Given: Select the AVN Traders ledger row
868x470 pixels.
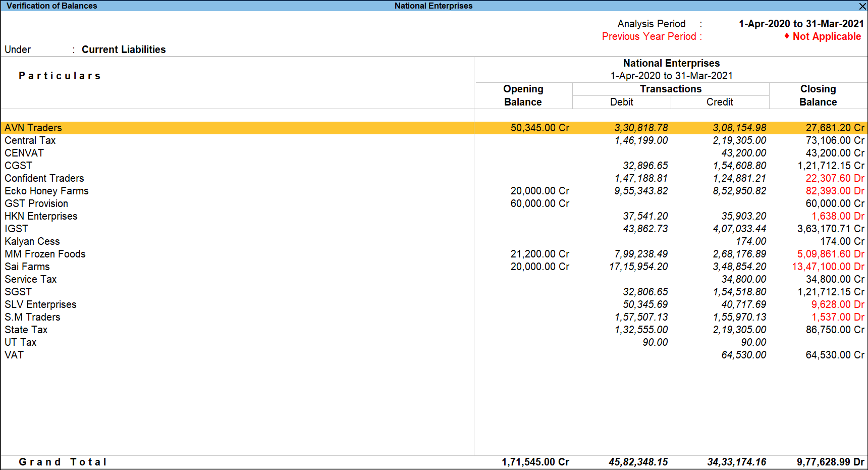Looking at the screenshot, I should pyautogui.click(x=33, y=128).
